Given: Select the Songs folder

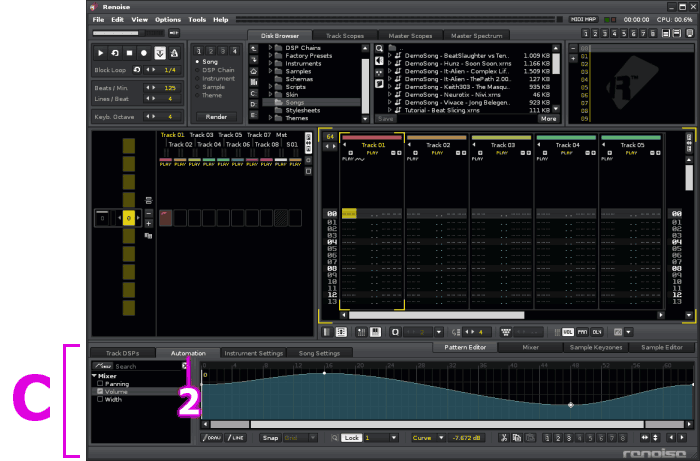Looking at the screenshot, I should 311,103.
